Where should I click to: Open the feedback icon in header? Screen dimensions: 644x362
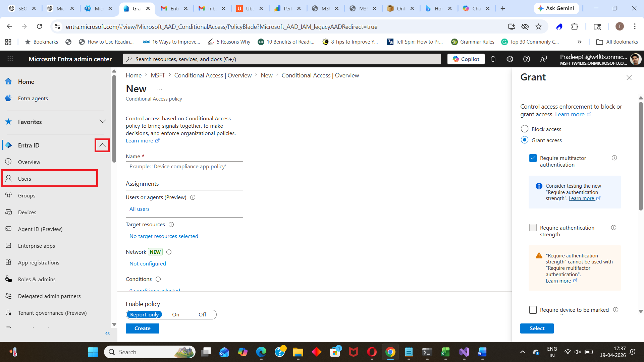543,59
